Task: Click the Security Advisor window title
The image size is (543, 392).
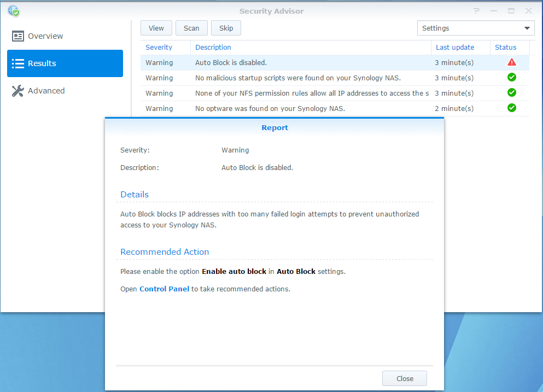Action: 271,11
